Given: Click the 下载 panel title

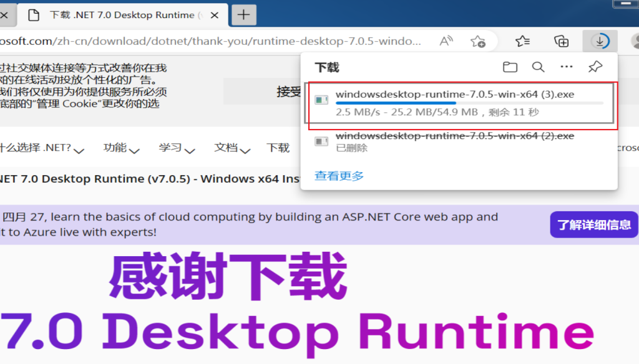Looking at the screenshot, I should [x=327, y=67].
